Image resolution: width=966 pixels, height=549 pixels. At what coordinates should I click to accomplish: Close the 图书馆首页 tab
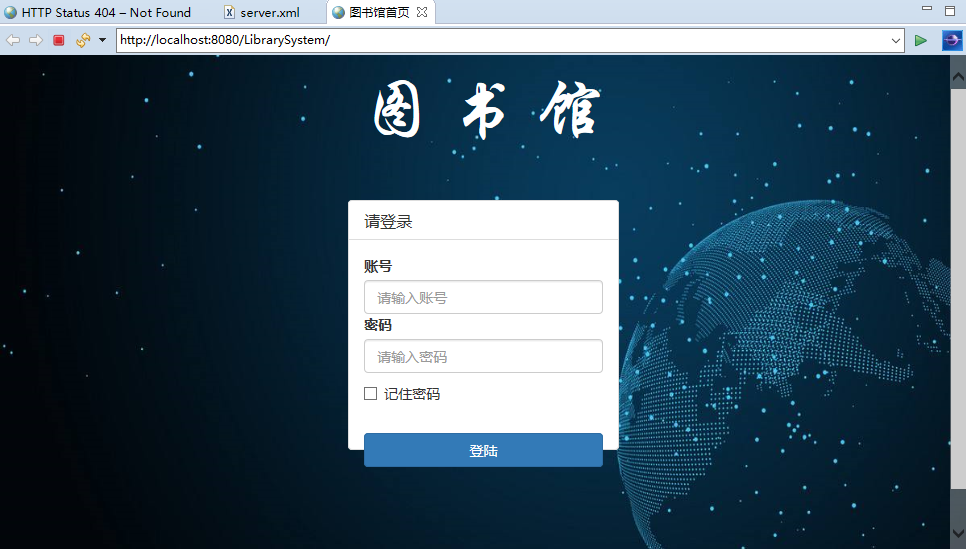pos(422,12)
